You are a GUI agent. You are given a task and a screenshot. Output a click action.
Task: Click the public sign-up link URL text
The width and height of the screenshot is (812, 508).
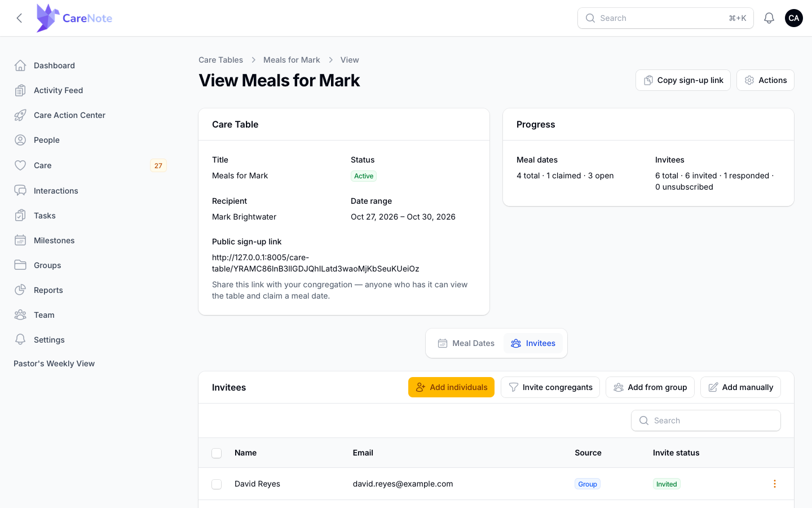click(316, 263)
